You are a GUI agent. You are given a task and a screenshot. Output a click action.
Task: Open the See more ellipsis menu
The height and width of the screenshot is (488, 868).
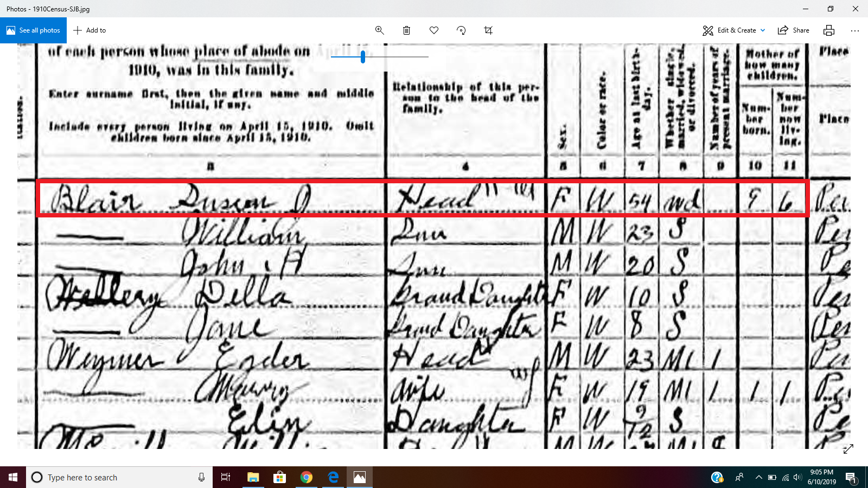856,30
